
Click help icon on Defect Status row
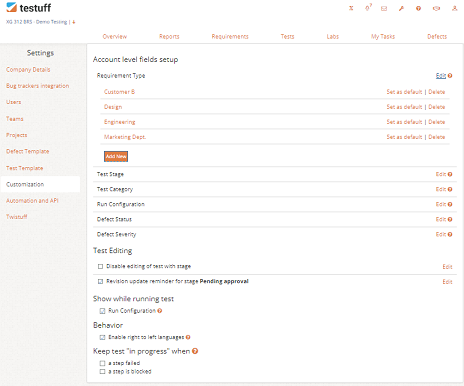coord(450,219)
